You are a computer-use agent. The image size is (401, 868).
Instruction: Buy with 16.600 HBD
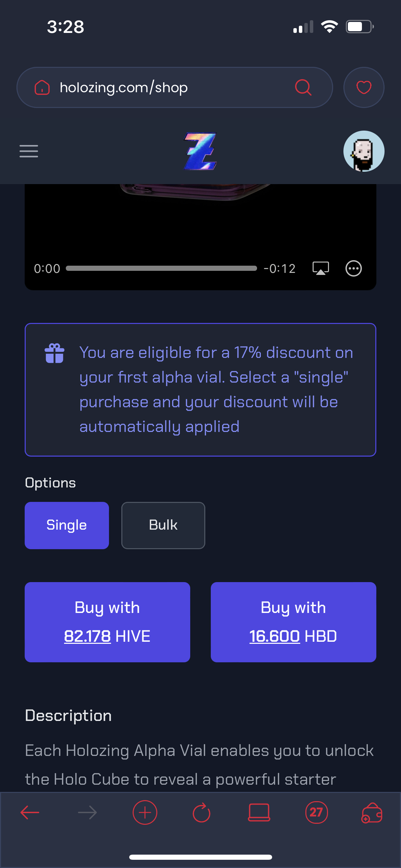click(293, 622)
